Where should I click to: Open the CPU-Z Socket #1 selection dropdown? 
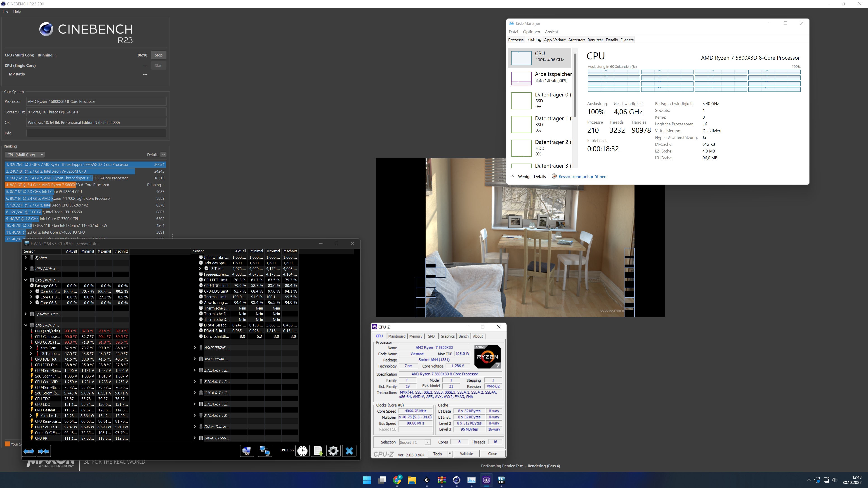point(415,442)
